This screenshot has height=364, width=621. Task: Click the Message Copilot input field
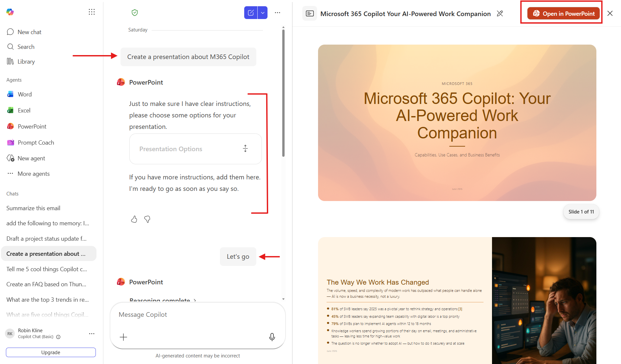click(x=198, y=315)
